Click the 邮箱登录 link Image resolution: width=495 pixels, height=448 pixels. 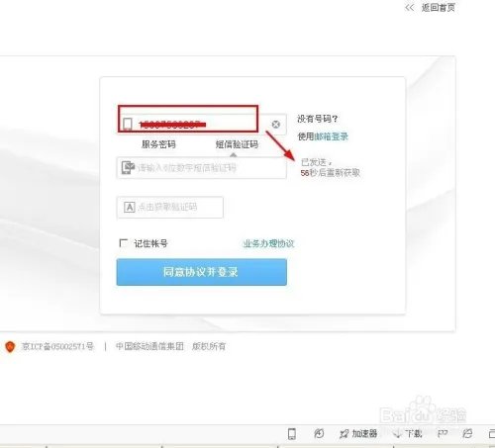[x=331, y=136]
